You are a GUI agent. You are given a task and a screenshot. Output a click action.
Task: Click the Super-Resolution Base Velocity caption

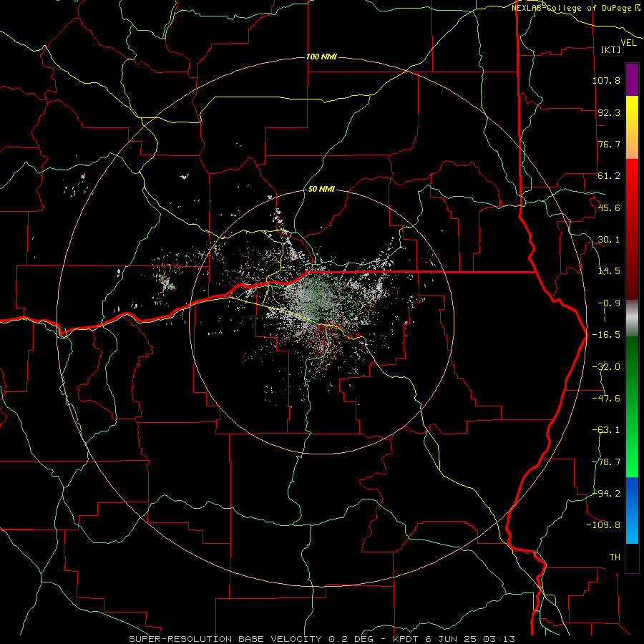pos(321,639)
